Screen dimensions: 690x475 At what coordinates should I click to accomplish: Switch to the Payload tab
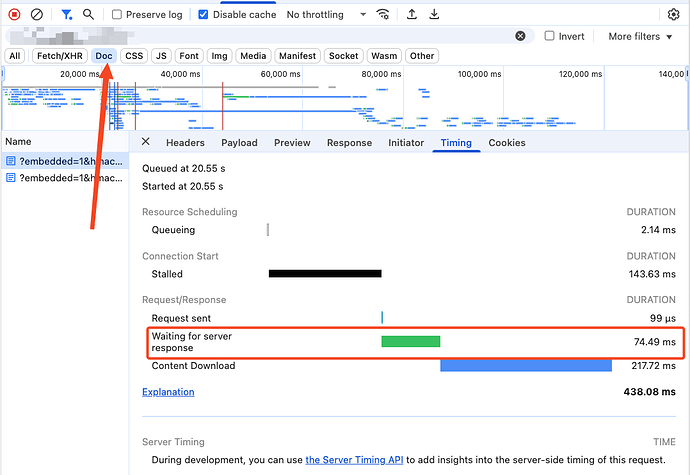[x=239, y=143]
